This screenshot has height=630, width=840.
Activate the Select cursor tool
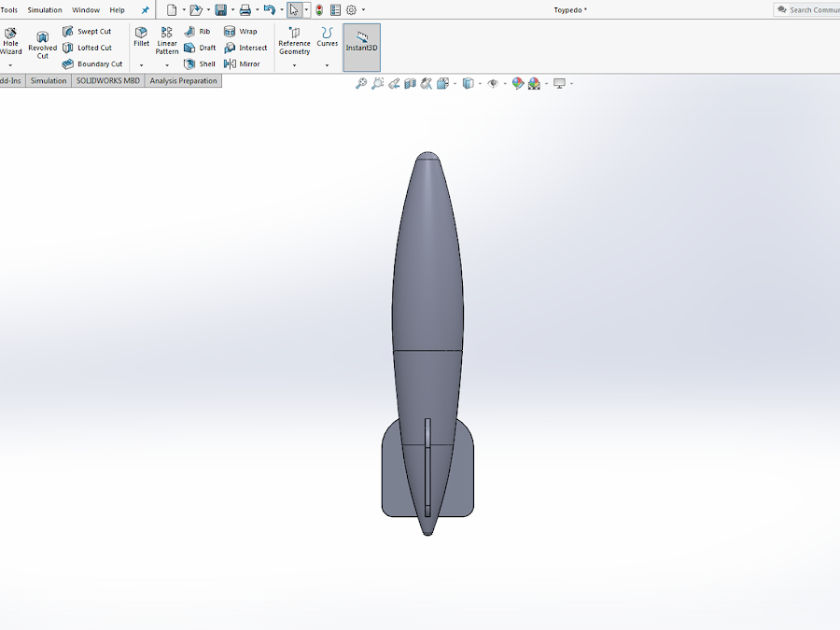294,9
